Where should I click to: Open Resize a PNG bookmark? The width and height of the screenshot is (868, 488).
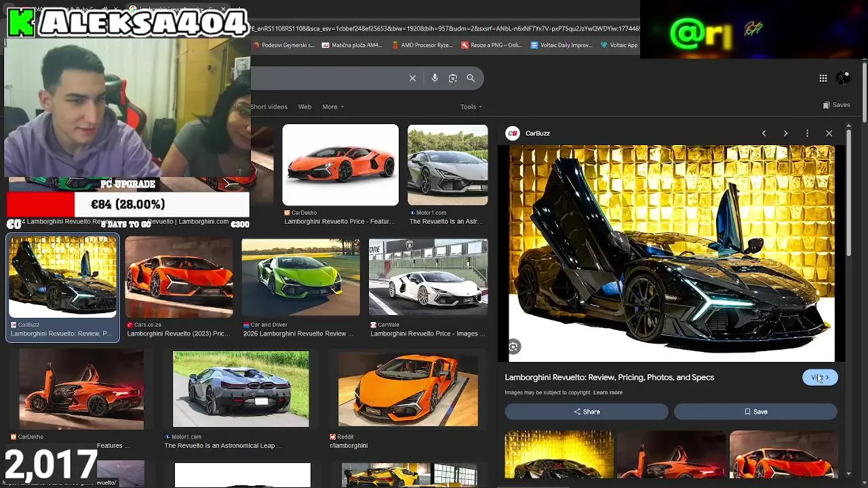coord(491,45)
